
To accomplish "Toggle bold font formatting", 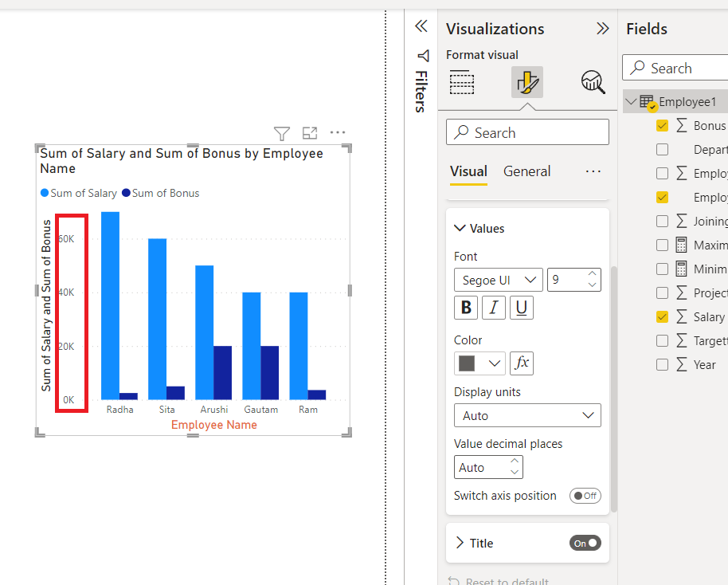I will 466,308.
